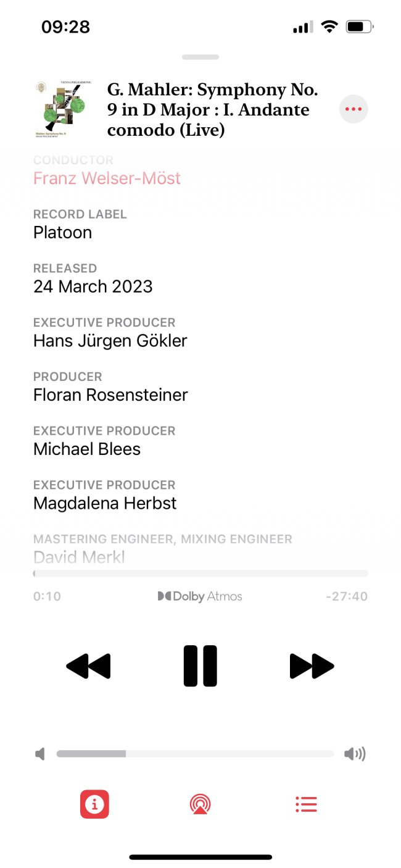Click the volume slider bar
This screenshot has width=401, height=868.
(194, 754)
